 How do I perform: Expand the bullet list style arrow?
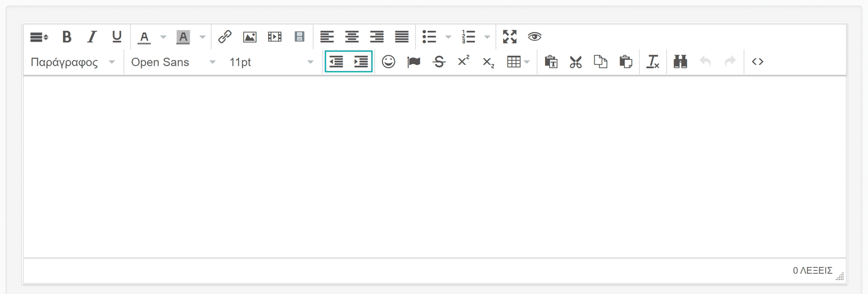click(x=448, y=37)
